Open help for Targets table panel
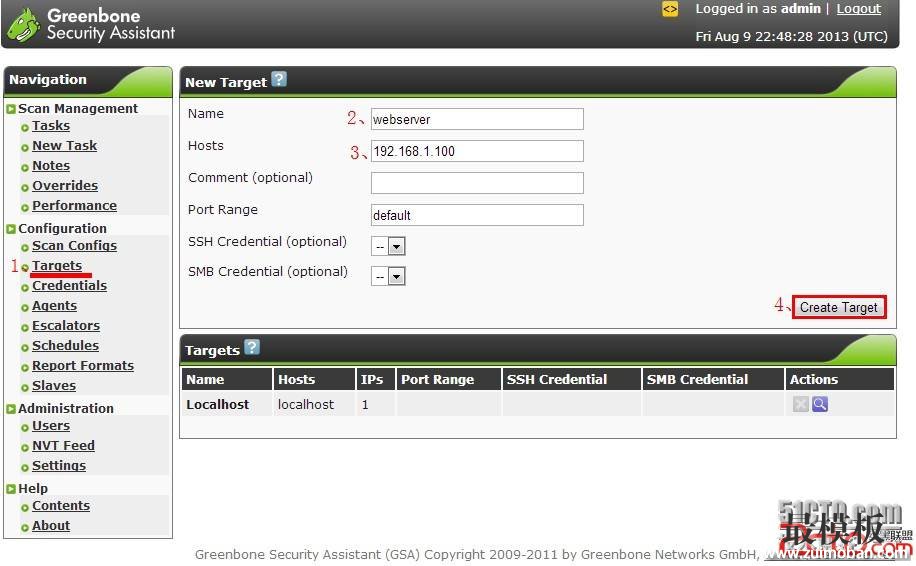The image size is (916, 566). click(252, 347)
